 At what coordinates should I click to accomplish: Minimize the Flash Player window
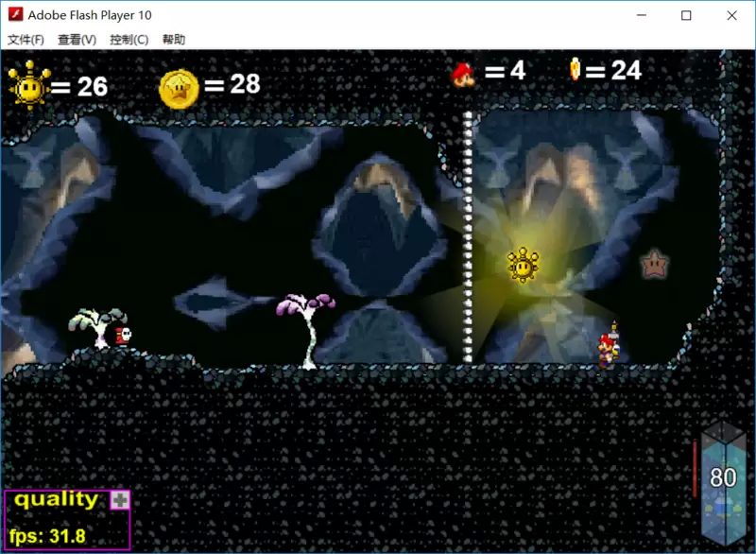[642, 15]
